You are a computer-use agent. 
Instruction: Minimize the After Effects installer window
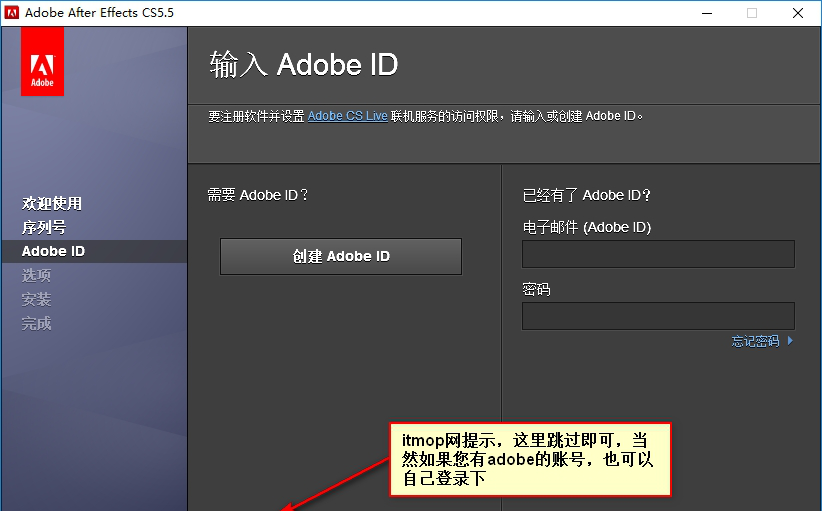pyautogui.click(x=707, y=13)
